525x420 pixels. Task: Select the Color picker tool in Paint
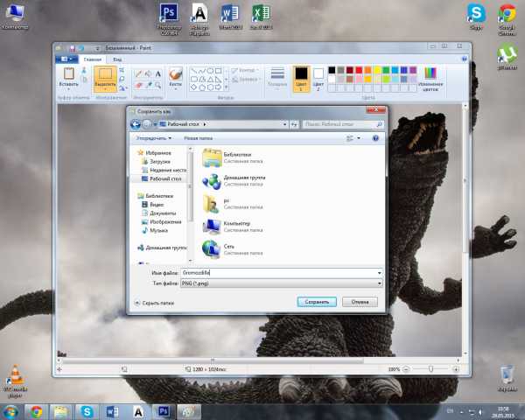(148, 86)
